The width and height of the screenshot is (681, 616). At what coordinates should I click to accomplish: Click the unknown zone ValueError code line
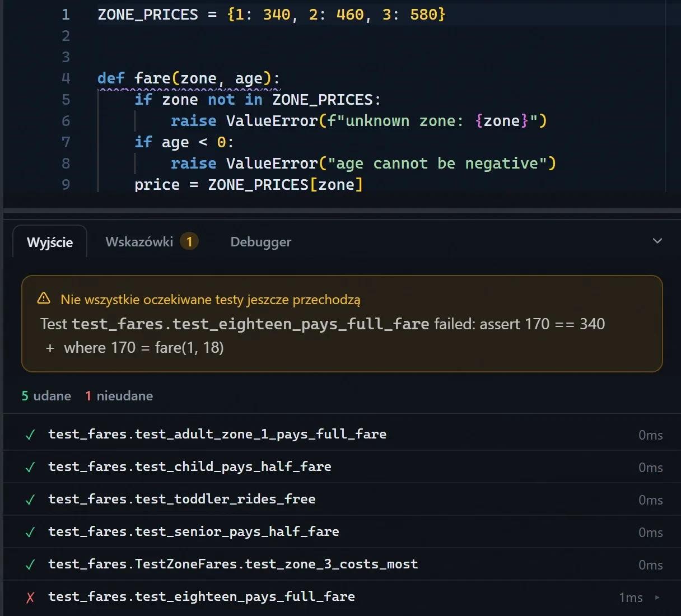pyautogui.click(x=359, y=121)
